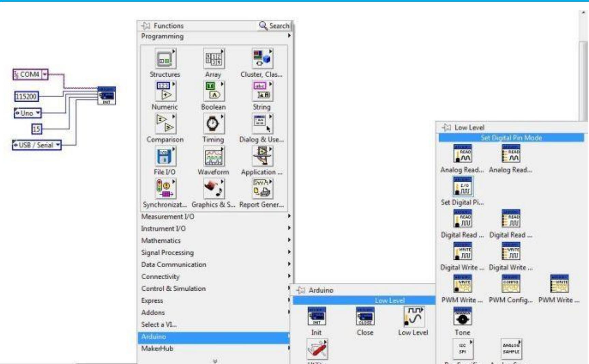Select the first PWM Write VI icon

tap(462, 284)
